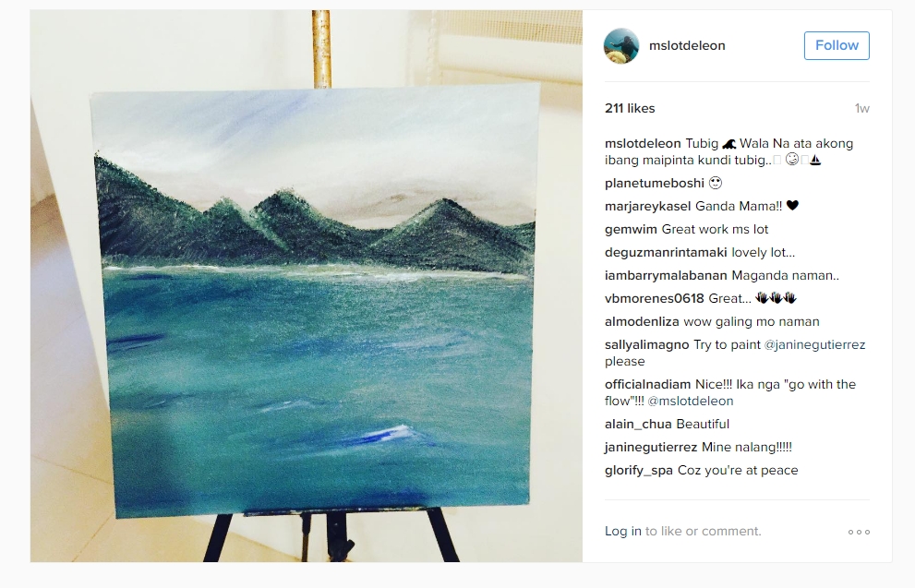
Task: Visit commenter planetumeboshi's profile
Action: pos(654,183)
